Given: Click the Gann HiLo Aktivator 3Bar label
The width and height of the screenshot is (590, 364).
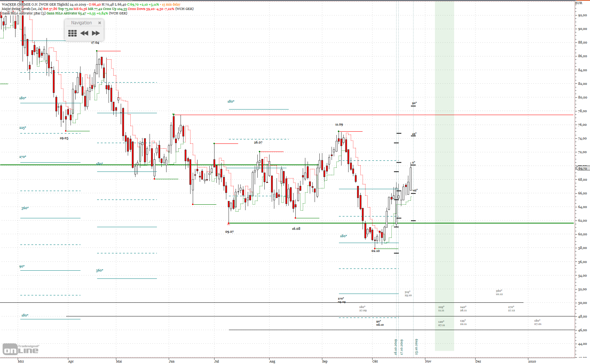Looking at the screenshot, I should coord(24,13).
